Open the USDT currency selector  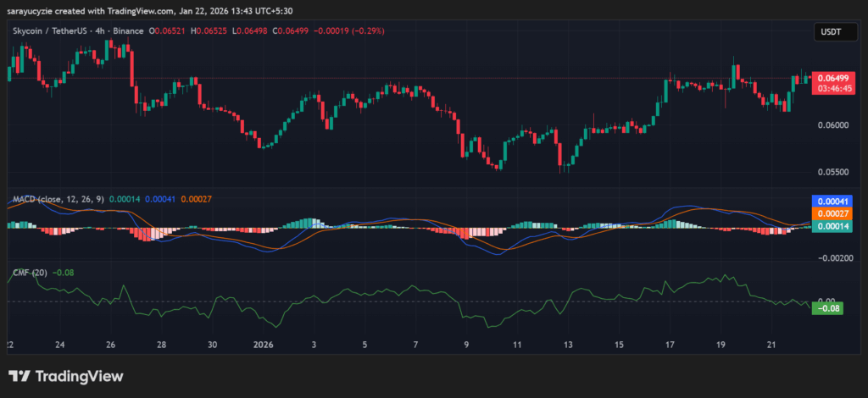[827, 31]
